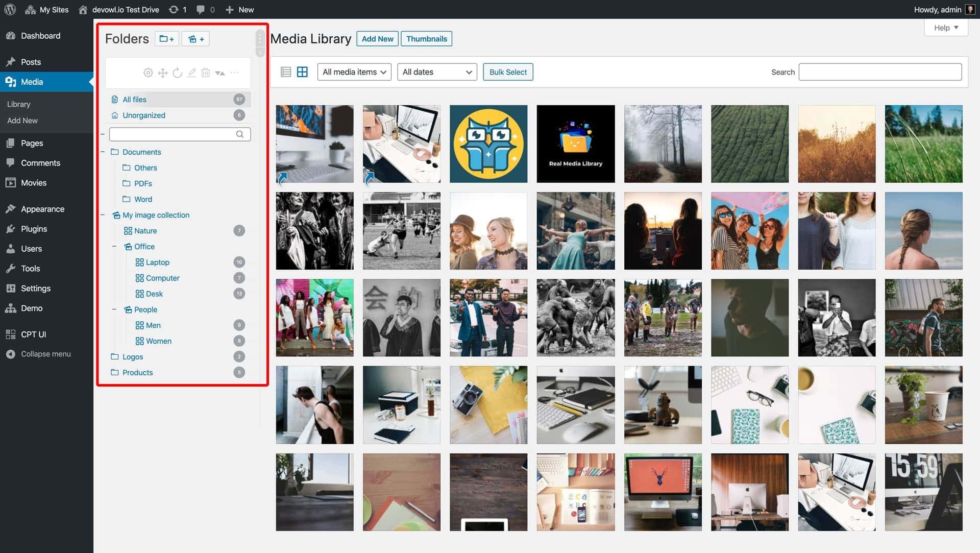The width and height of the screenshot is (980, 553).
Task: Click the Bulk Select button
Action: click(x=508, y=72)
